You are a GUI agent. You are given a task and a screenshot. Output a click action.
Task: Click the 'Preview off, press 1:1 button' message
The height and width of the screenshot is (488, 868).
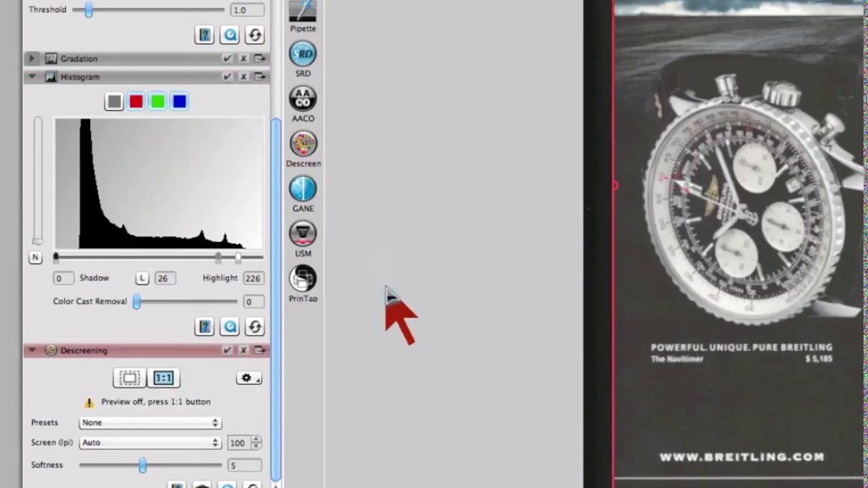[x=156, y=402]
